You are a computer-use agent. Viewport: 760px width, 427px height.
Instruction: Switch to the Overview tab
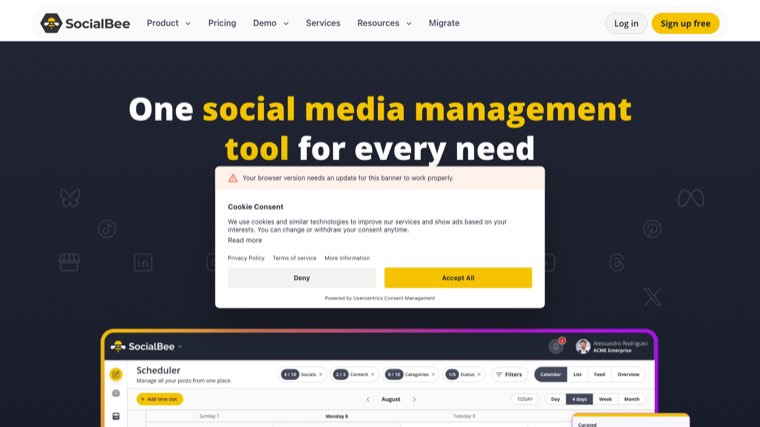point(628,375)
